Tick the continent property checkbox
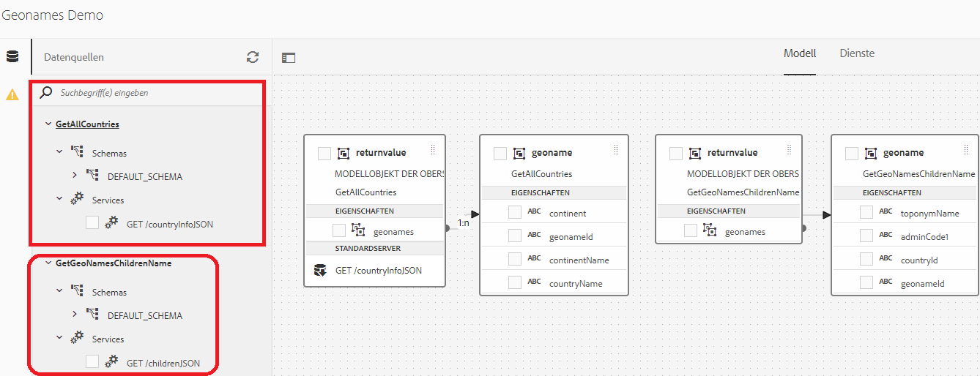980x376 pixels. 515,212
